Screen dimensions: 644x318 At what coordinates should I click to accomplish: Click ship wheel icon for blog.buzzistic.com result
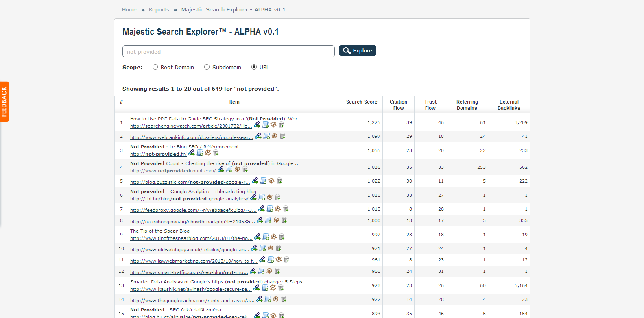click(271, 181)
